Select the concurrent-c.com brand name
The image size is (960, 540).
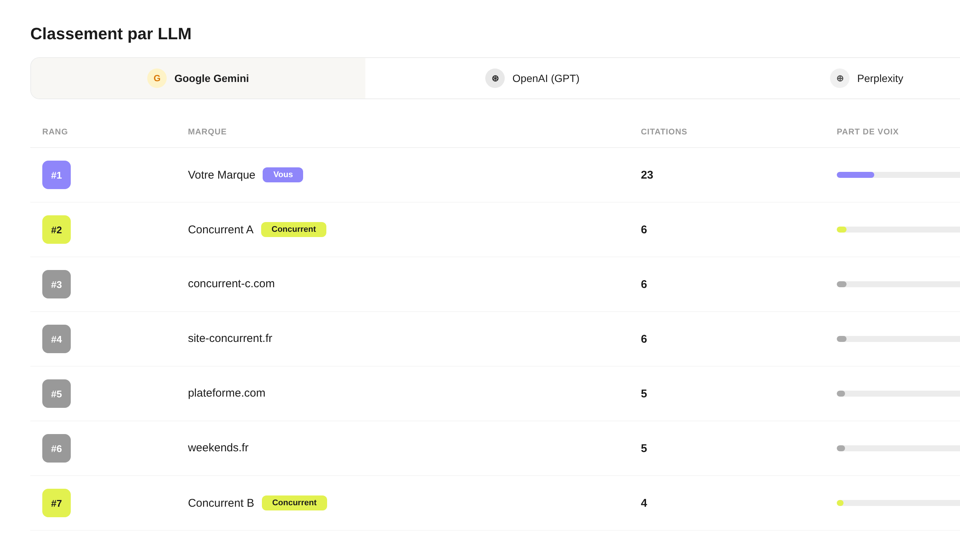click(231, 283)
